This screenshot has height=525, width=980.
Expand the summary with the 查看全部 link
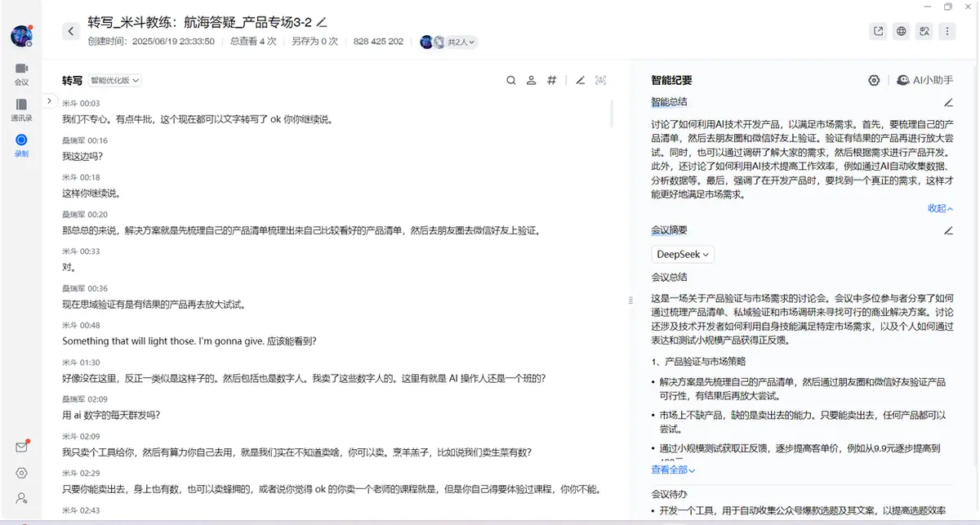coord(673,469)
